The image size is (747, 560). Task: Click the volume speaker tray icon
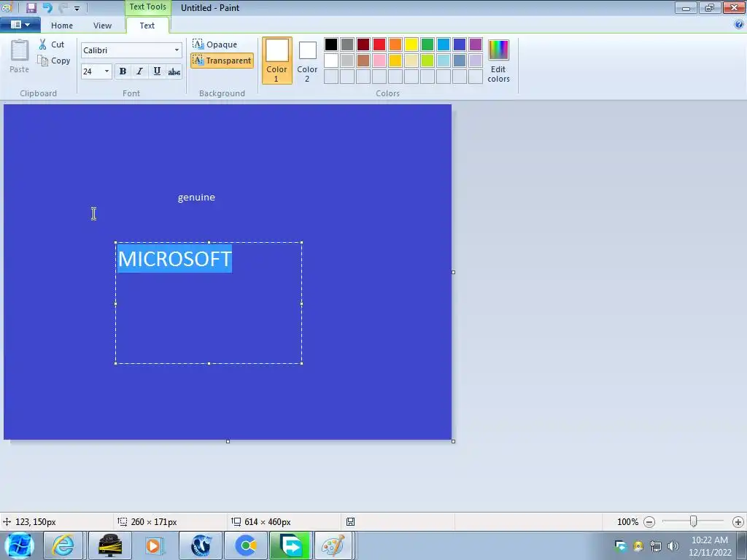click(673, 546)
